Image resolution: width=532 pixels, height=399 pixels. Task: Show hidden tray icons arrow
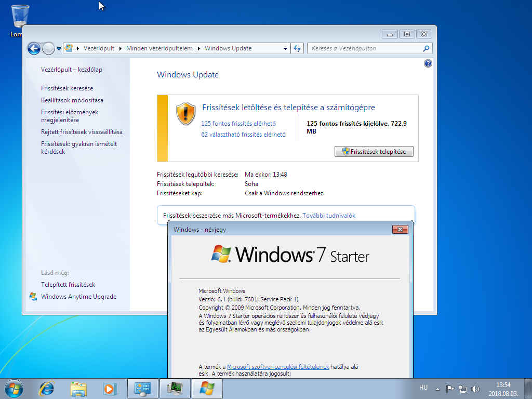click(437, 389)
